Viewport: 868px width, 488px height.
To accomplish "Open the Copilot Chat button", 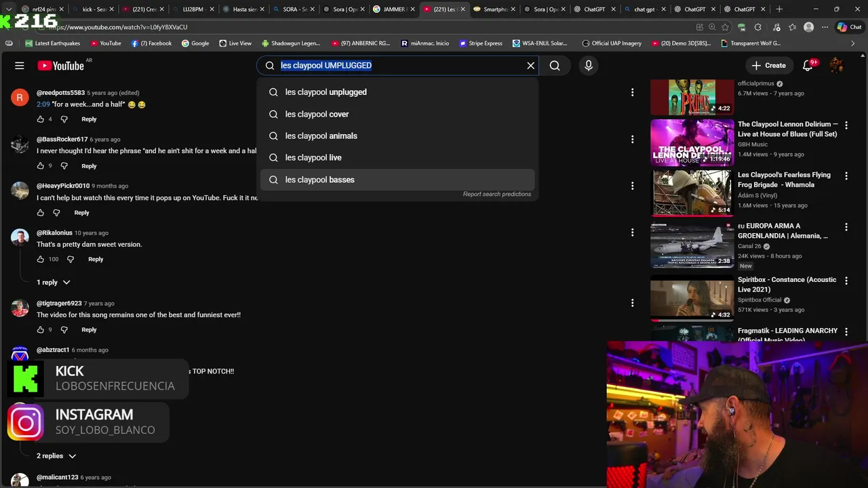I will [850, 27].
